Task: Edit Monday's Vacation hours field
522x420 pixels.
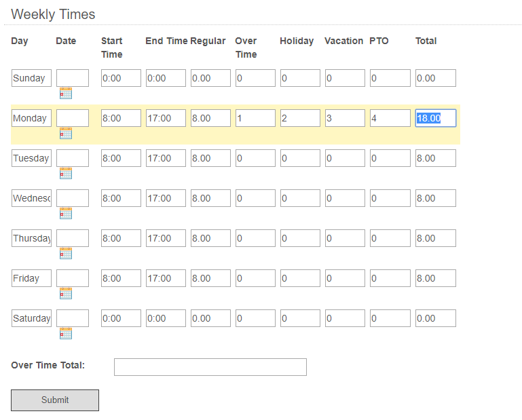Action: (x=345, y=118)
